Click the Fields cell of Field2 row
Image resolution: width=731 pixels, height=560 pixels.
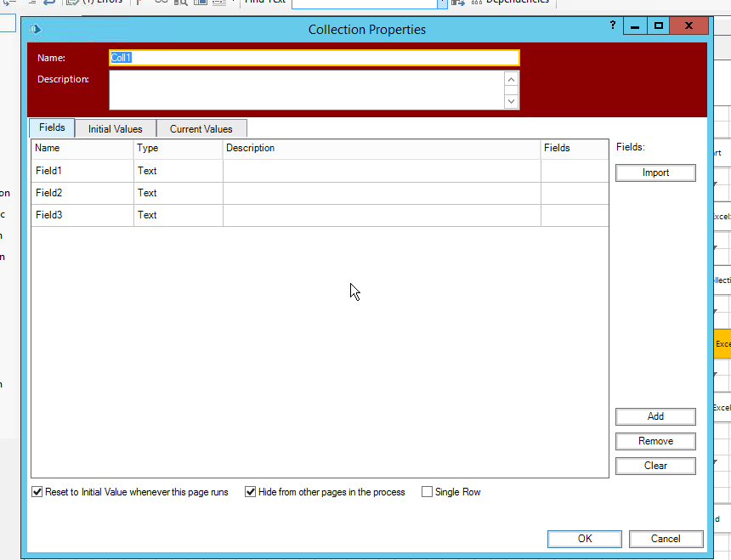click(575, 194)
